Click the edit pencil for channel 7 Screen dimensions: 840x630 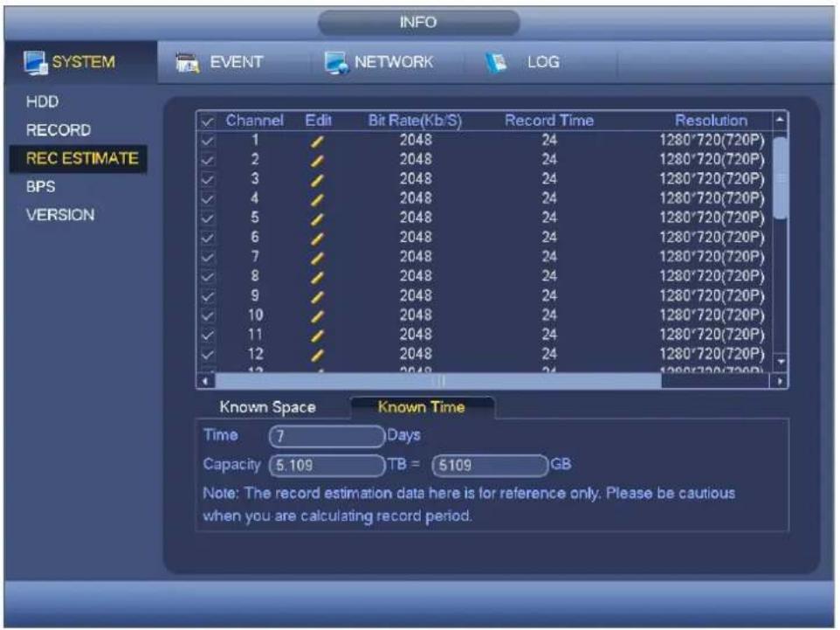317,258
